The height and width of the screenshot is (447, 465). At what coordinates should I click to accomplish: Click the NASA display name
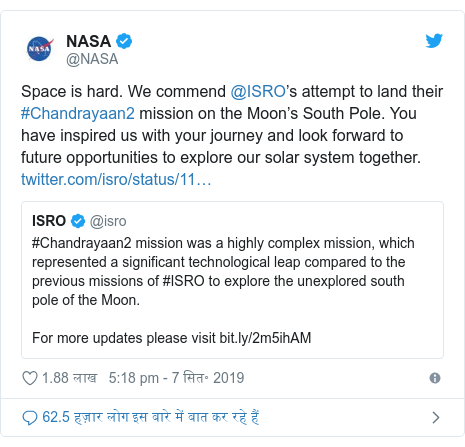[88, 41]
